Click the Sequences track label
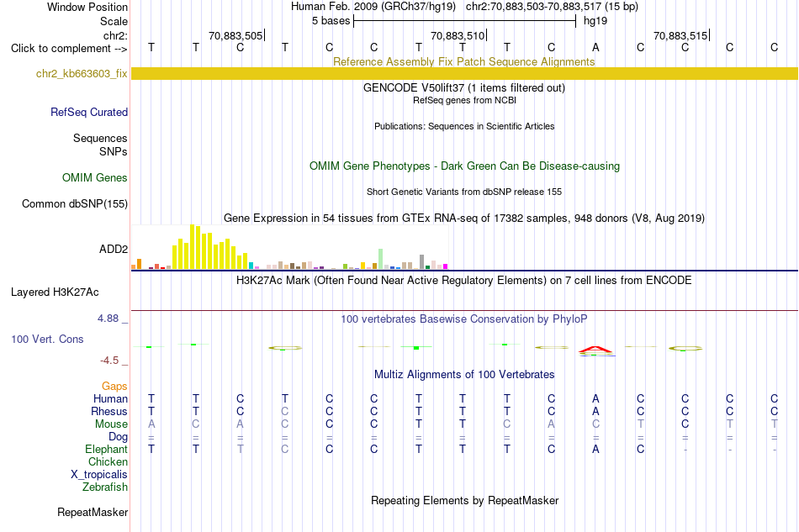 coord(100,138)
